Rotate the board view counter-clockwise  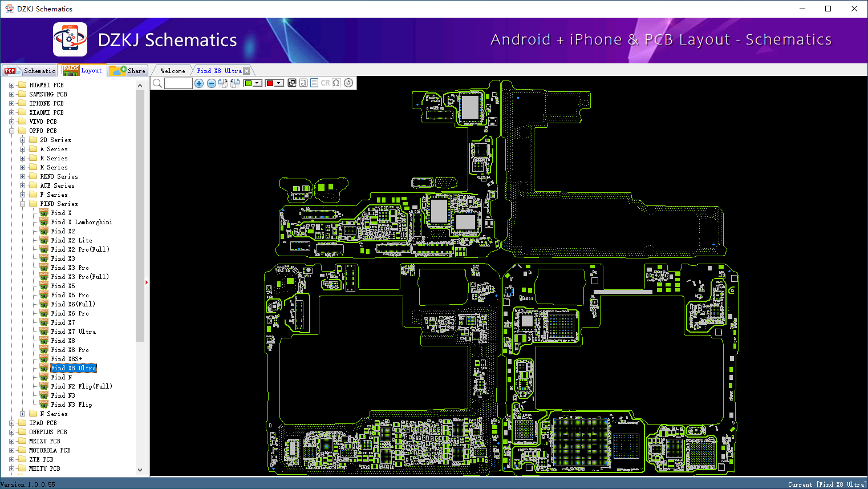point(234,83)
